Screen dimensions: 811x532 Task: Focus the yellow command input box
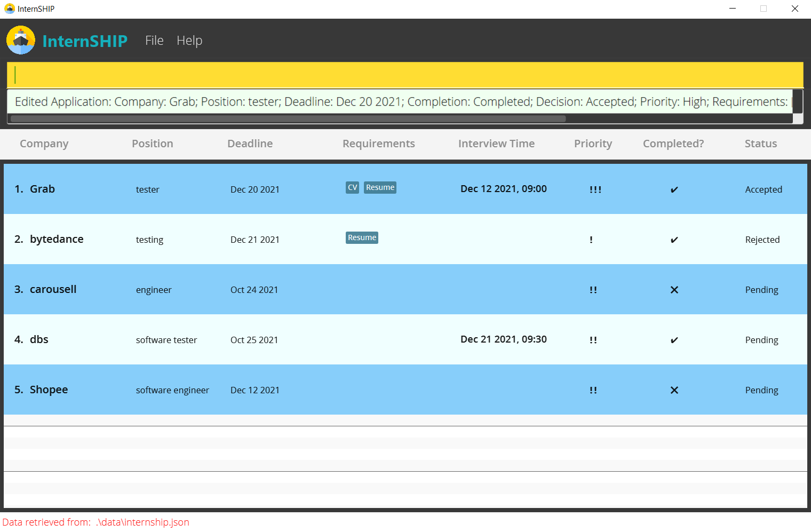point(405,75)
